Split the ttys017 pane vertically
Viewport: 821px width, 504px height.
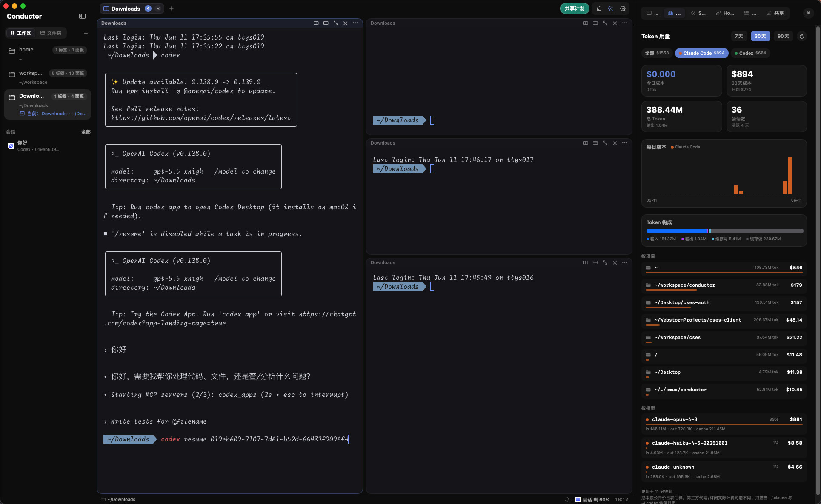point(585,143)
